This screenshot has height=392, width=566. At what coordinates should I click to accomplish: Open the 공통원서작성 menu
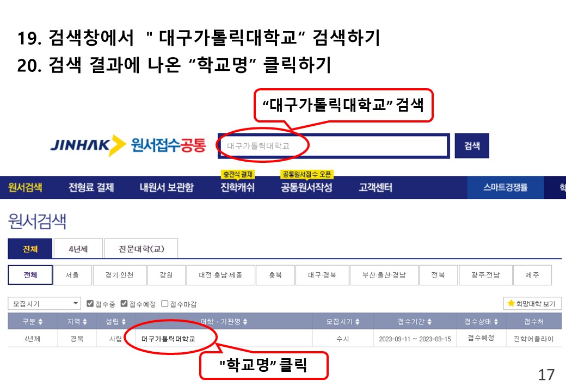[306, 187]
